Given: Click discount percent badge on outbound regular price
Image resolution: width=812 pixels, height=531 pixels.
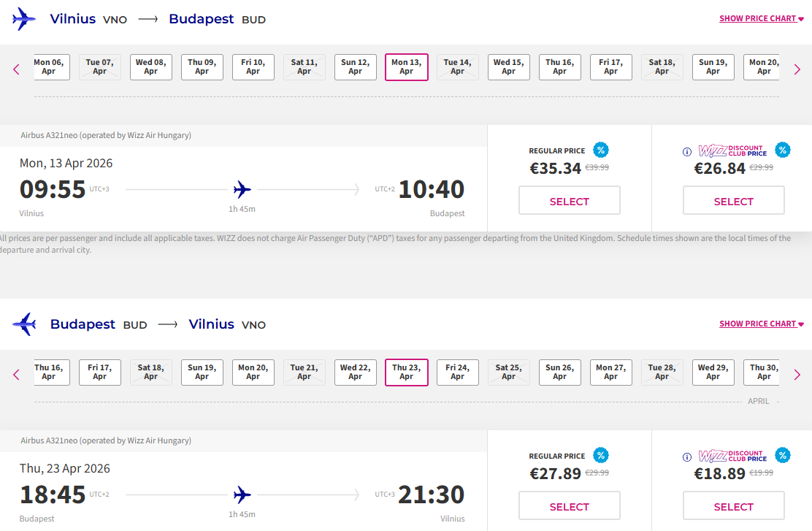Looking at the screenshot, I should coord(601,150).
